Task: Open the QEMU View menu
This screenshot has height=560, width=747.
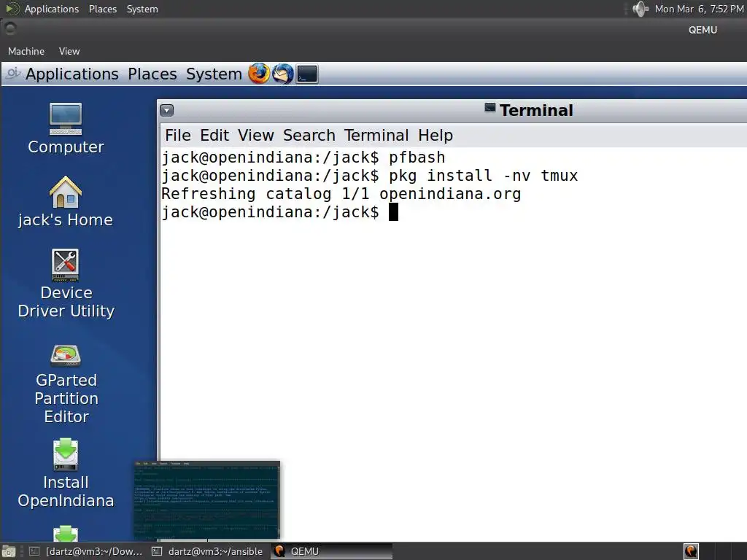Action: 69,51
